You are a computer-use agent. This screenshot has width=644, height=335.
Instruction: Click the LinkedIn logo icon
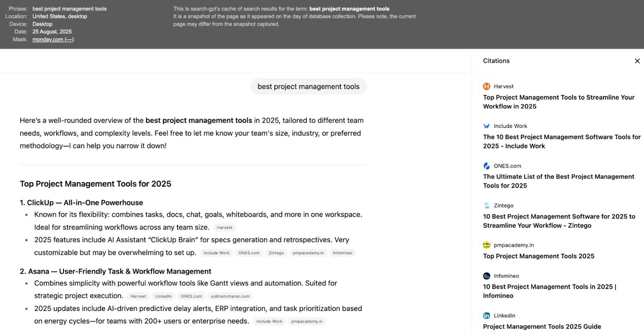tap(487, 316)
